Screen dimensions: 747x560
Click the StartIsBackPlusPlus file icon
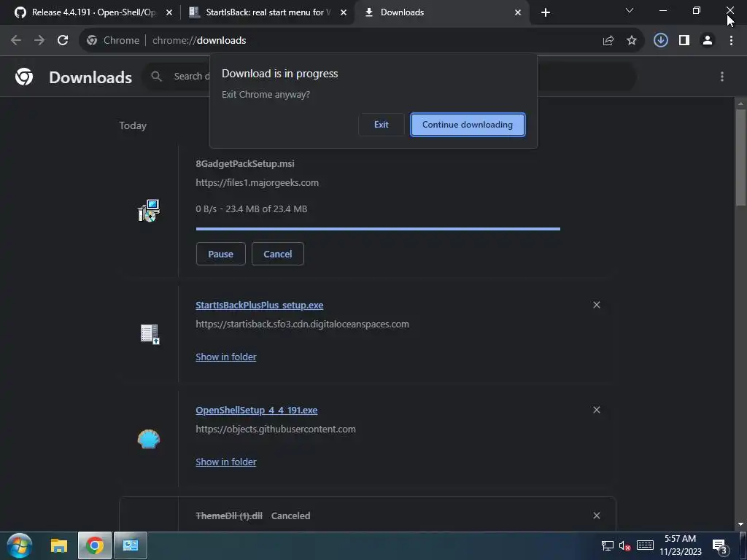click(x=150, y=334)
